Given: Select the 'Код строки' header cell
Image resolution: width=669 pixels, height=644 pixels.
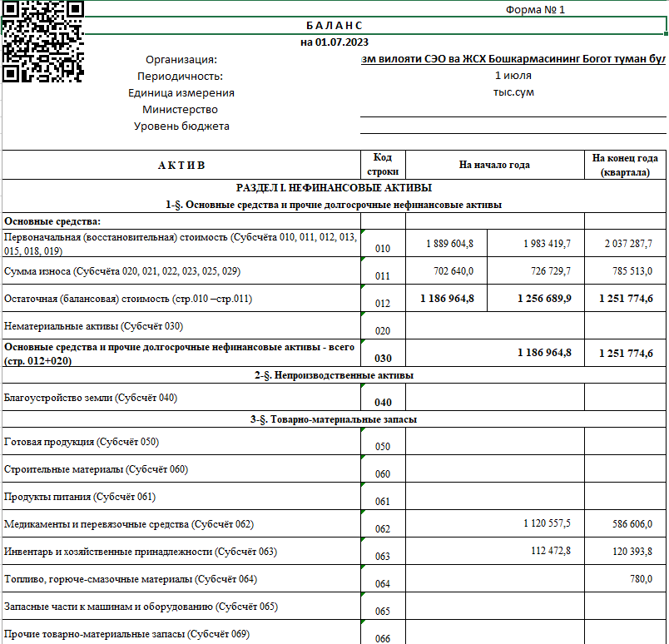Looking at the screenshot, I should 383,165.
